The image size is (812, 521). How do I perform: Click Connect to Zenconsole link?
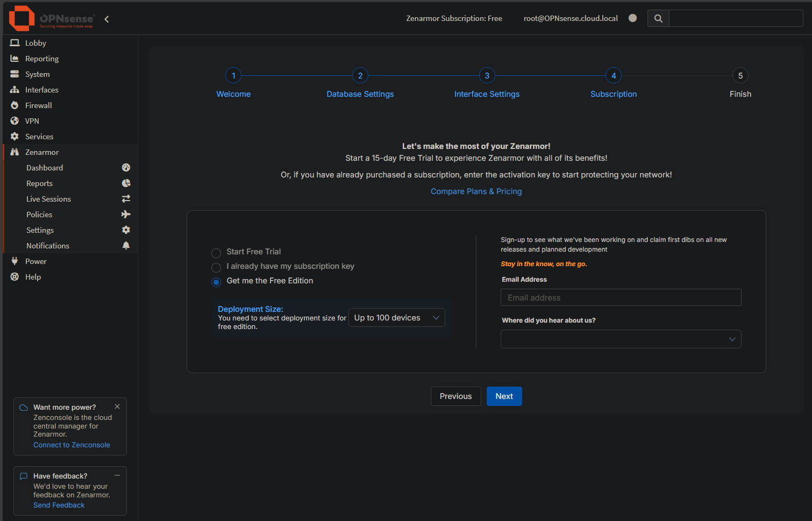click(x=72, y=445)
